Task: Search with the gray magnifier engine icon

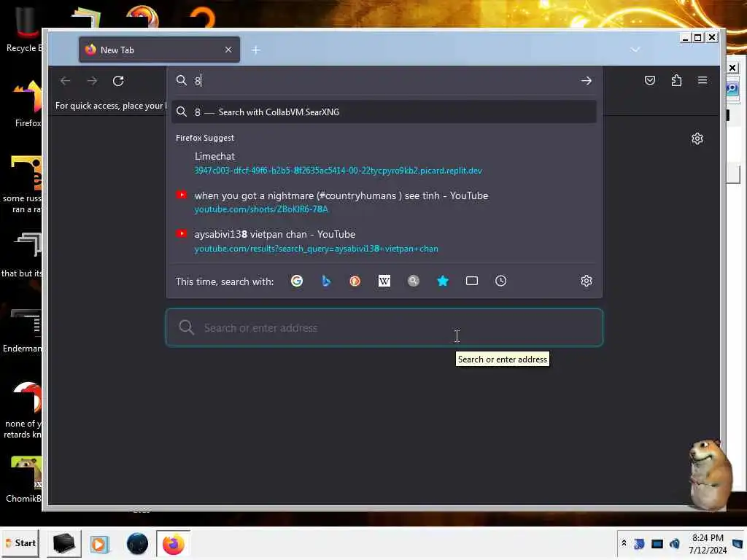Action: [x=414, y=281]
